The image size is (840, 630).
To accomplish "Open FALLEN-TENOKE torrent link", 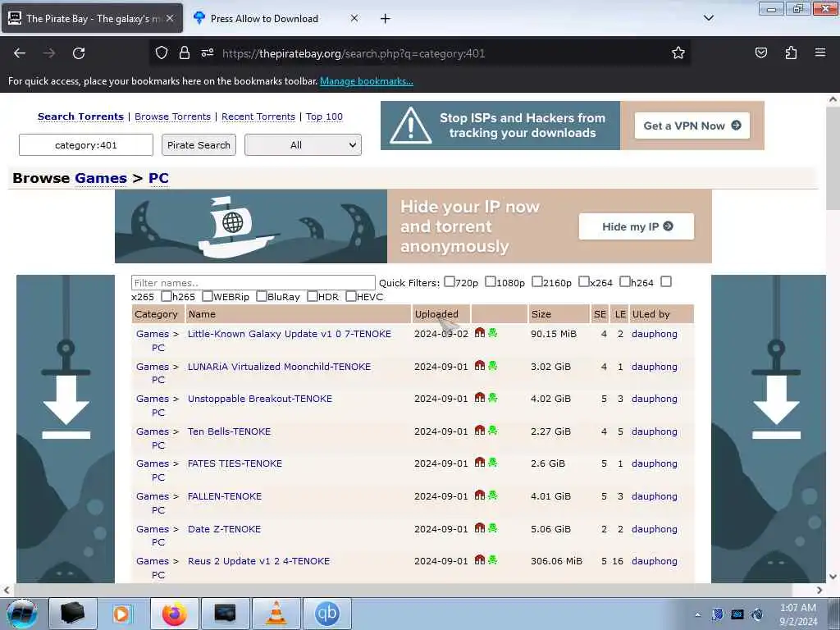I will [x=225, y=496].
